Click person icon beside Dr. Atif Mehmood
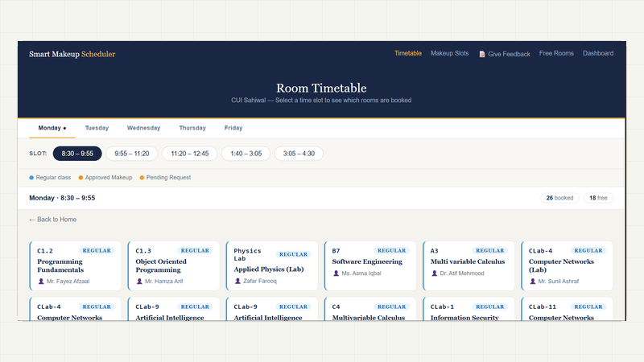Image resolution: width=644 pixels, height=362 pixels. 434,273
